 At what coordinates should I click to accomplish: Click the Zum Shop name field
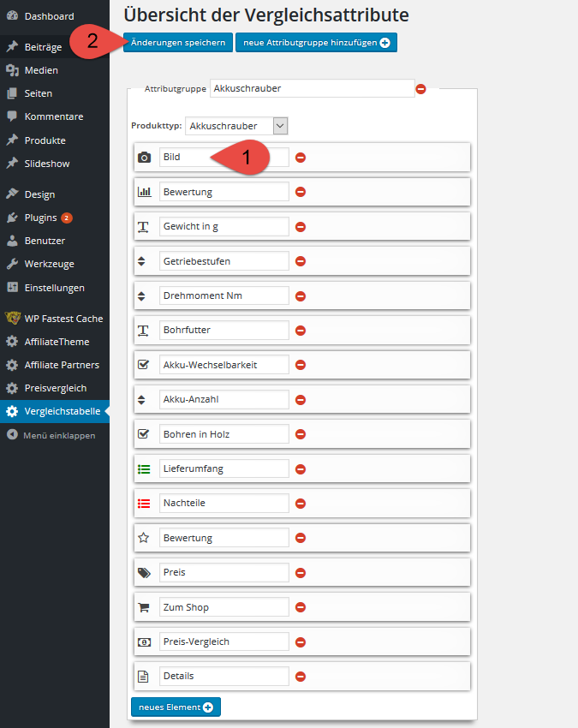tap(223, 607)
